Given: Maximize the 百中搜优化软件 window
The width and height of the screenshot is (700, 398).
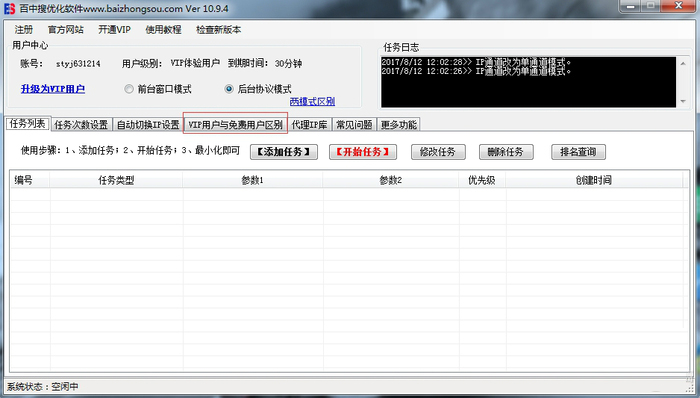Looking at the screenshot, I should 651,6.
